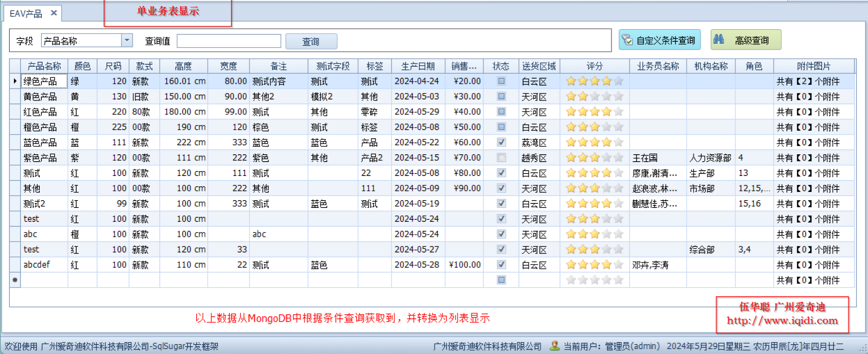Viewport: 868px width, 354px height.
Task: Click new row asterisk indicator
Action: pyautogui.click(x=15, y=280)
